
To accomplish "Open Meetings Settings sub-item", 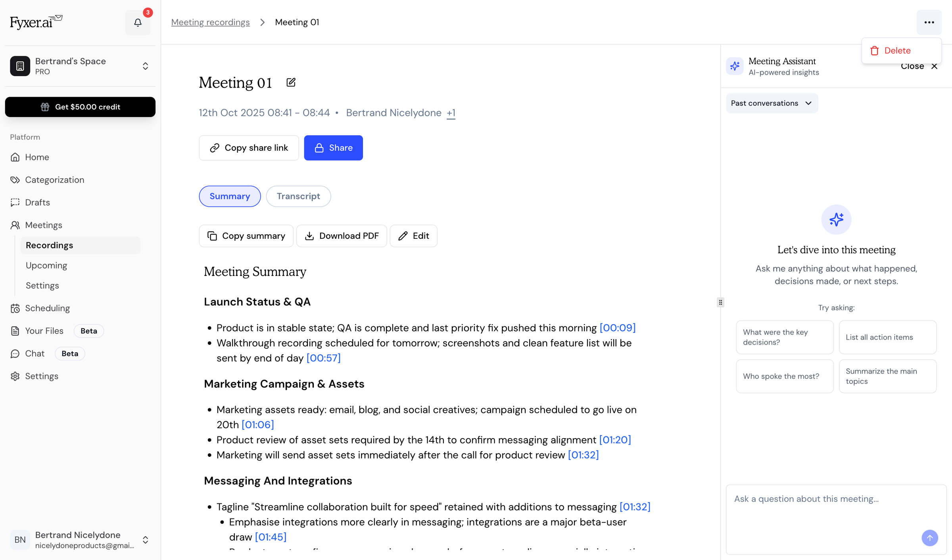I will [81, 286].
